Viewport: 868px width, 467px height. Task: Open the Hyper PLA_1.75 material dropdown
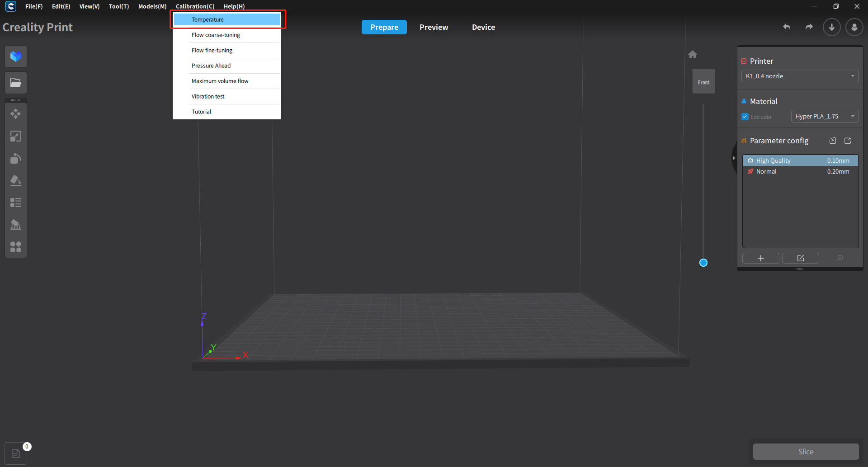click(x=825, y=116)
